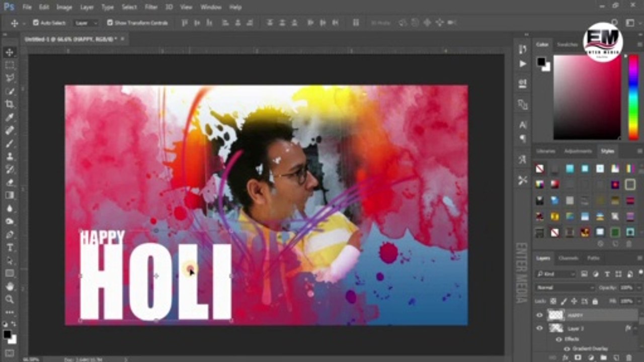This screenshot has height=362, width=644.
Task: Hide Layer 3 with its eye icon
Action: (x=540, y=328)
